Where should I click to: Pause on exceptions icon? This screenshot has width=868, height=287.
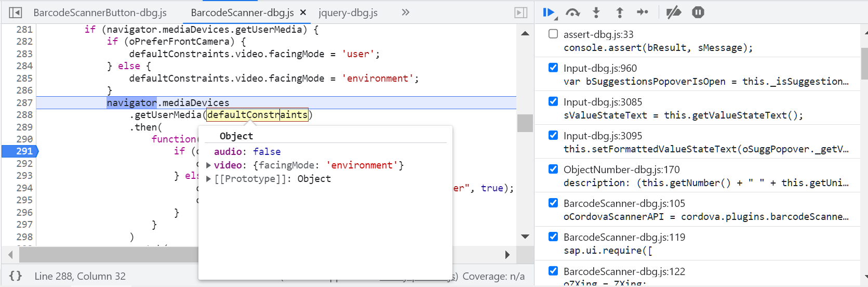click(x=698, y=12)
